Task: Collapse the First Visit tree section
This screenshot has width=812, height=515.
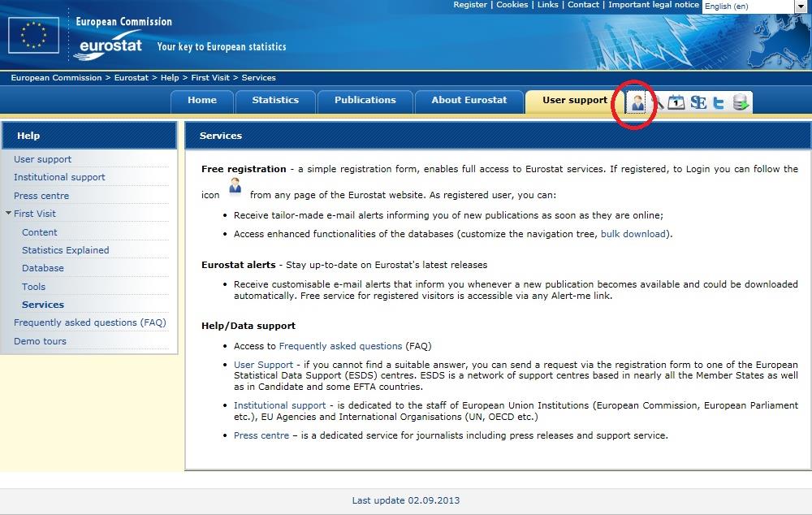Action: coord(8,214)
